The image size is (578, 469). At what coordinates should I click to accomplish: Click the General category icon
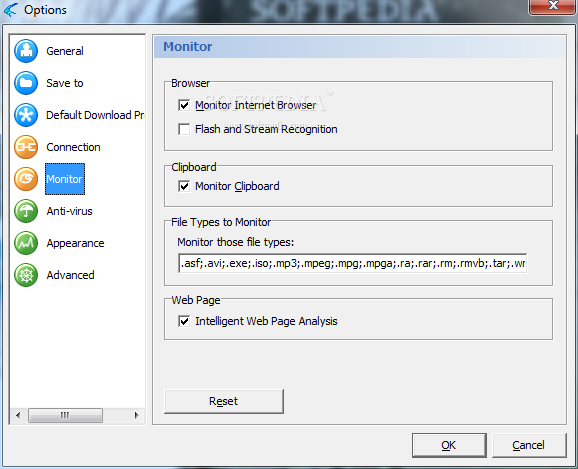point(26,51)
